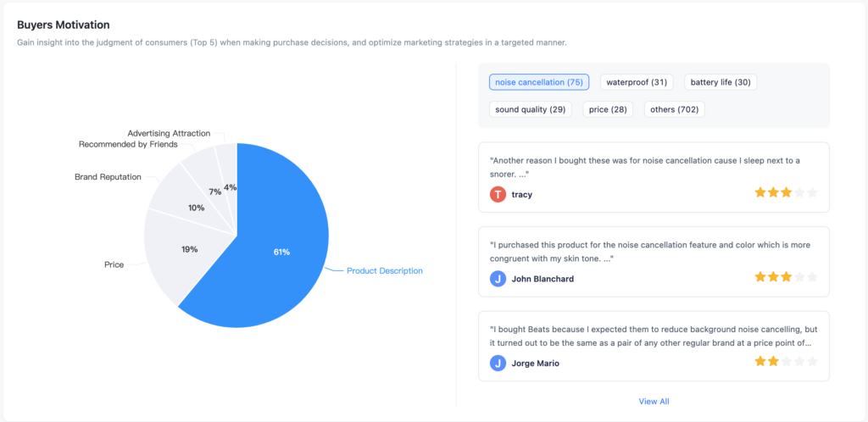Filter reviews by others (702)
Viewport: 868px width, 422px height.
tap(674, 109)
